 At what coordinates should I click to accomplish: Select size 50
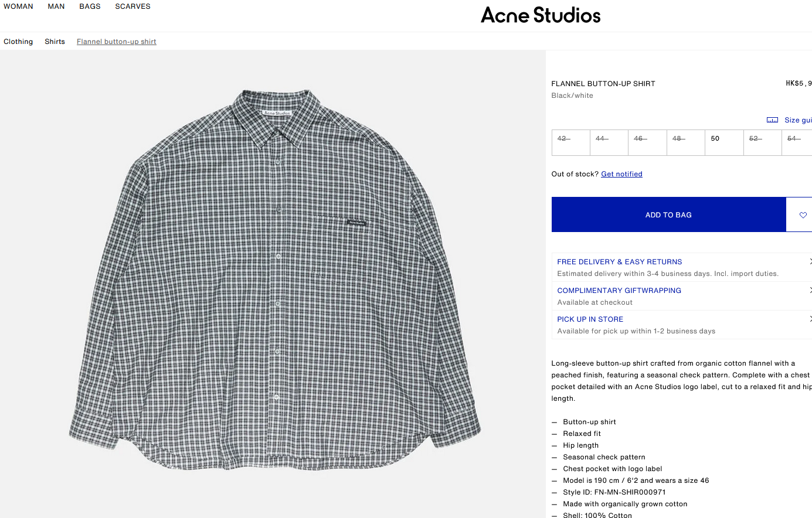pos(723,142)
